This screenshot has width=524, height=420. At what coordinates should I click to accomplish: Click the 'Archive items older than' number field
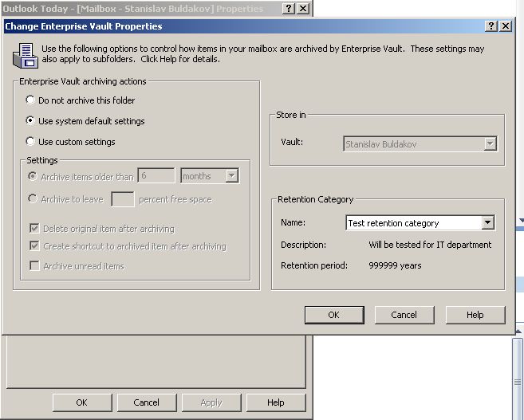point(156,176)
